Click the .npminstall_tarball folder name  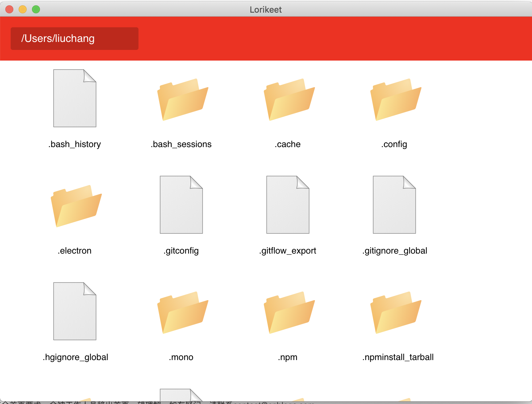pyautogui.click(x=398, y=357)
